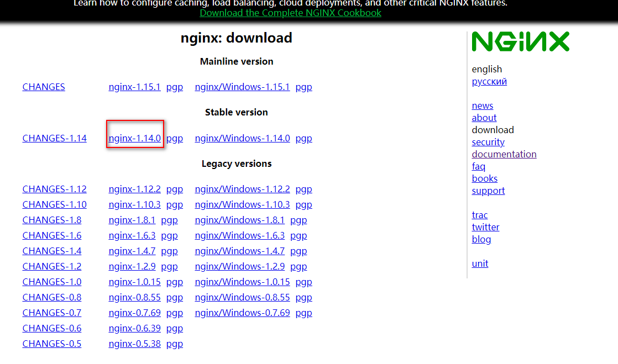Open CHANGES-1.4 link
Image resolution: width=618 pixels, height=364 pixels.
click(52, 251)
